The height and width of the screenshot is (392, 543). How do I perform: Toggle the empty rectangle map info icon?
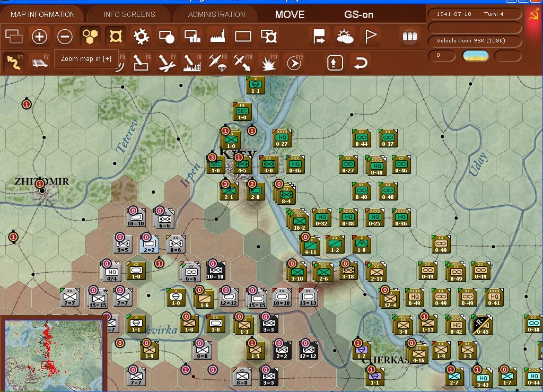243,36
